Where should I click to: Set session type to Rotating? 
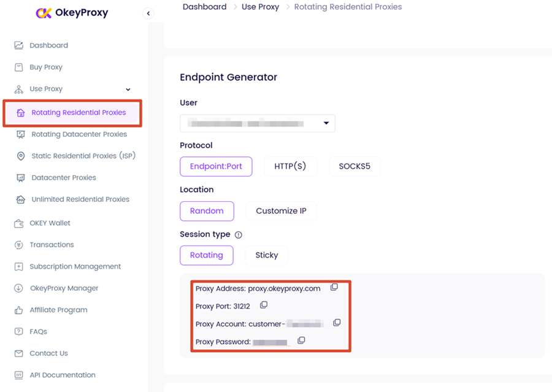pos(207,255)
